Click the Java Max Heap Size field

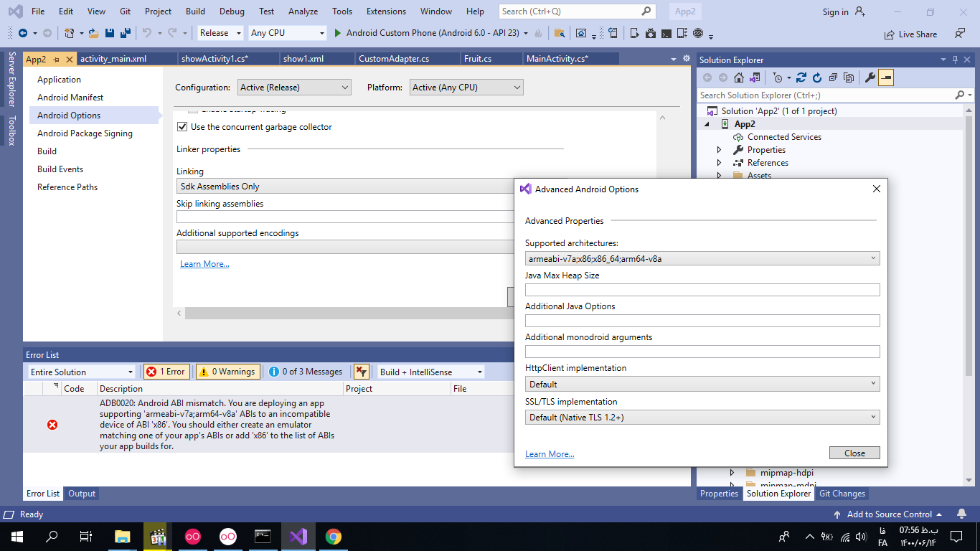[x=702, y=290]
